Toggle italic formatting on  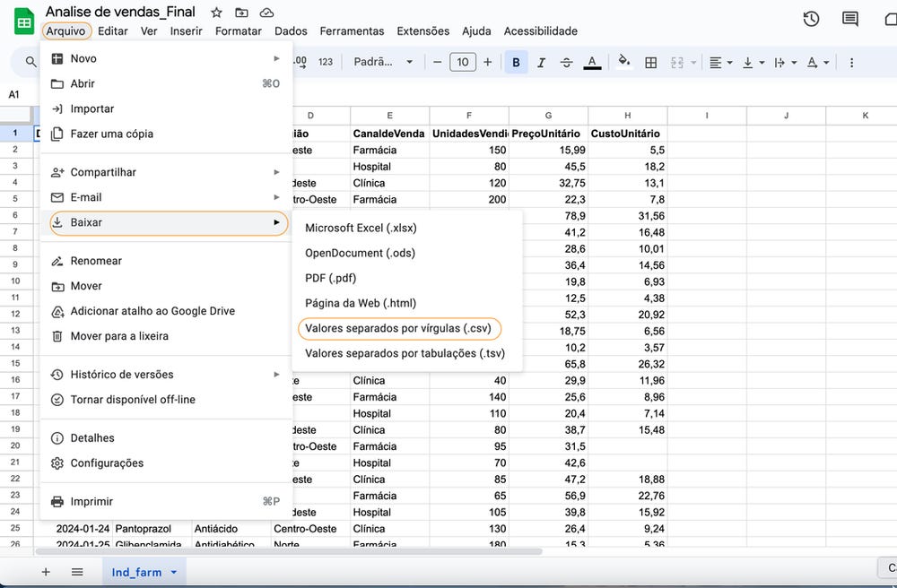click(x=540, y=62)
